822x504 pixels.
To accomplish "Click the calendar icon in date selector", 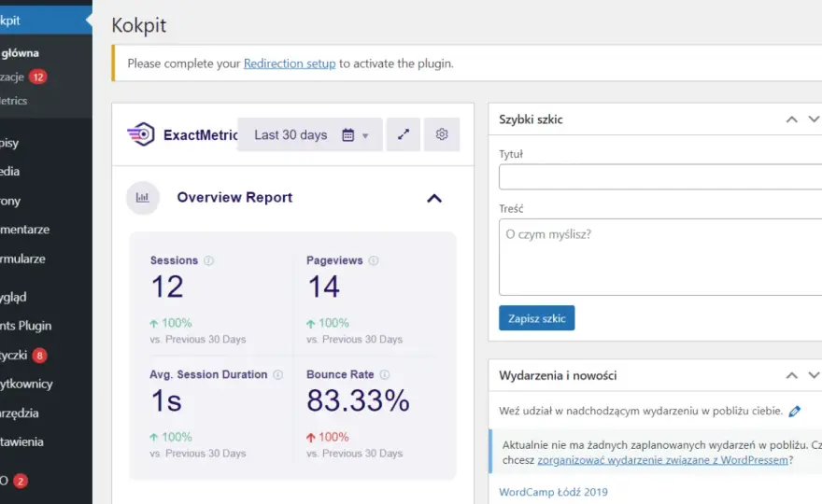I will coord(348,134).
